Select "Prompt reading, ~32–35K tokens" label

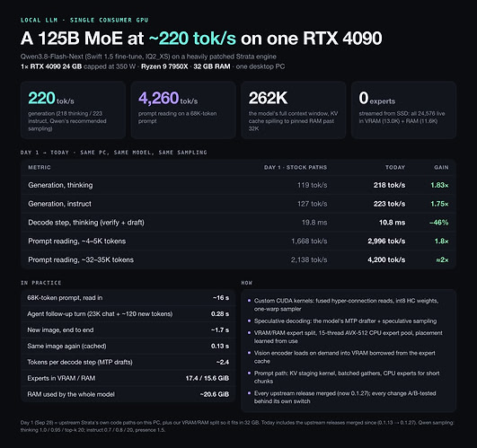(81, 259)
